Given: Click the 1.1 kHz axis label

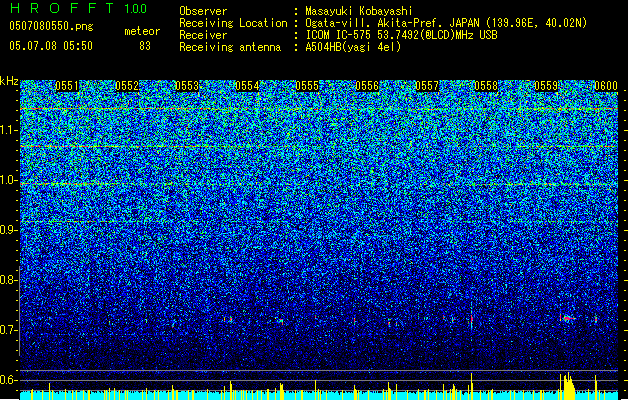Looking at the screenshot, I should (x=9, y=130).
